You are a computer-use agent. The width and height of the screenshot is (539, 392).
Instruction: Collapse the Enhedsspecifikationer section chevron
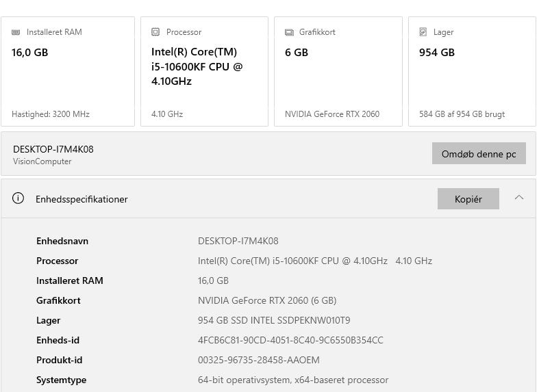pos(519,198)
